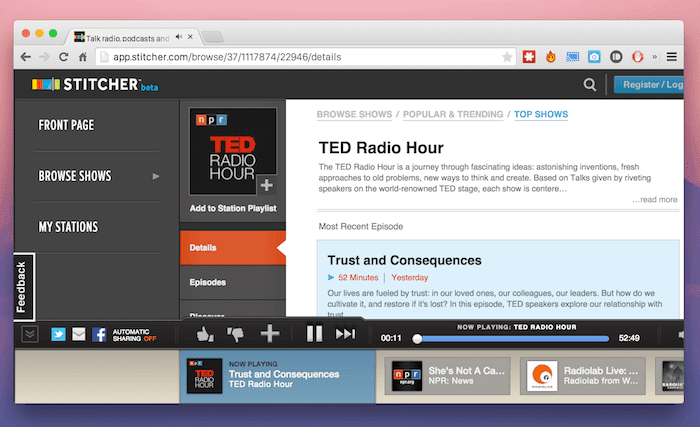This screenshot has height=427, width=700.
Task: Click the round gray extension icon
Action: (616, 57)
